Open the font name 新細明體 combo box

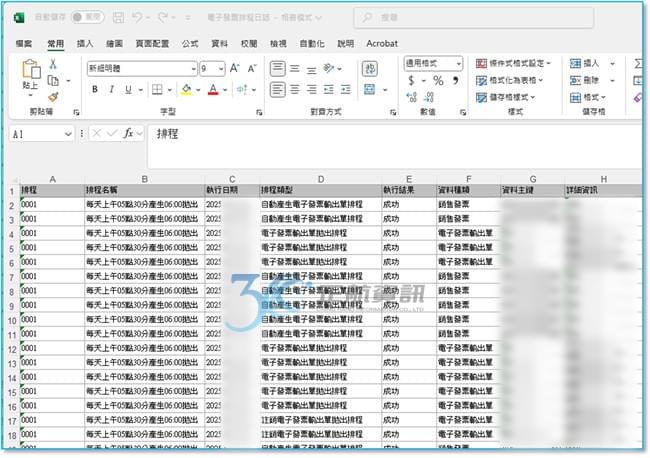(142, 68)
